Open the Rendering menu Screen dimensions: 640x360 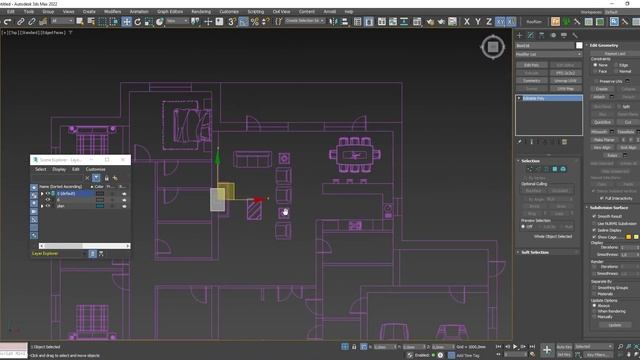point(201,12)
